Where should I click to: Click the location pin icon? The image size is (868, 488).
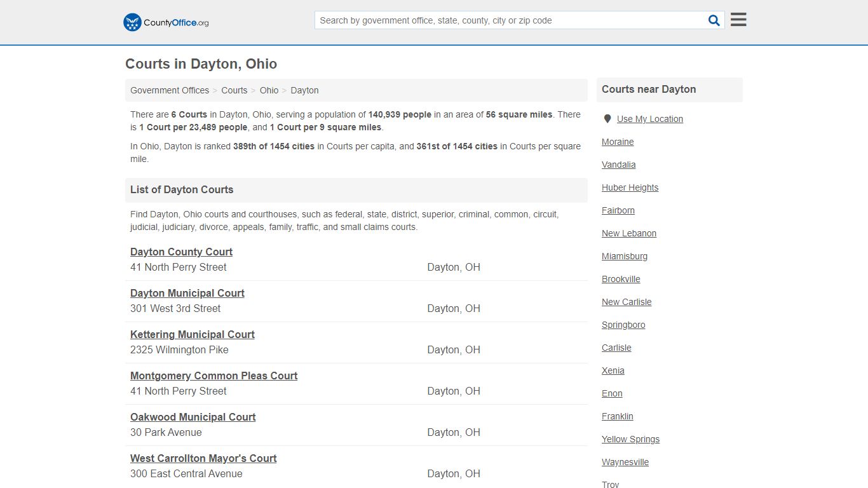[607, 119]
